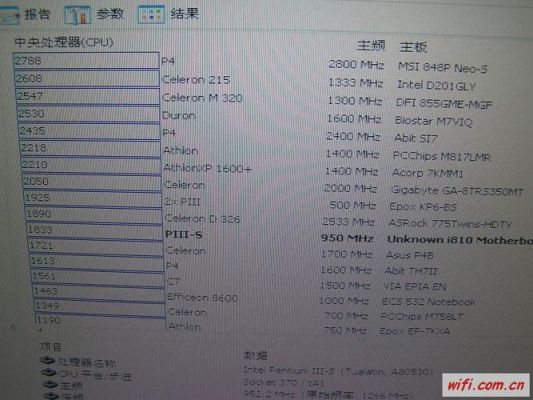This screenshot has width=533, height=400.
Task: Click the 结果 results toolbar icon
Action: pyautogui.click(x=151, y=14)
